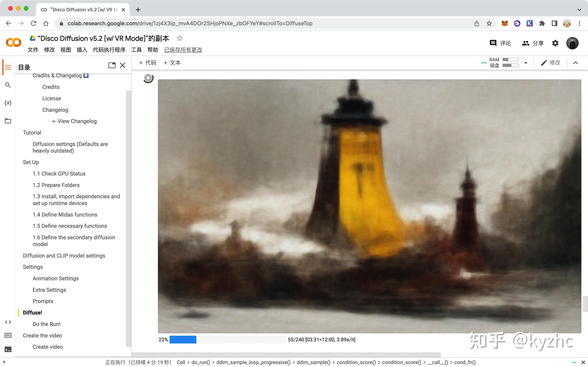This screenshot has width=588, height=367.
Task: Go to Prompts section in contents
Action: click(x=43, y=301)
